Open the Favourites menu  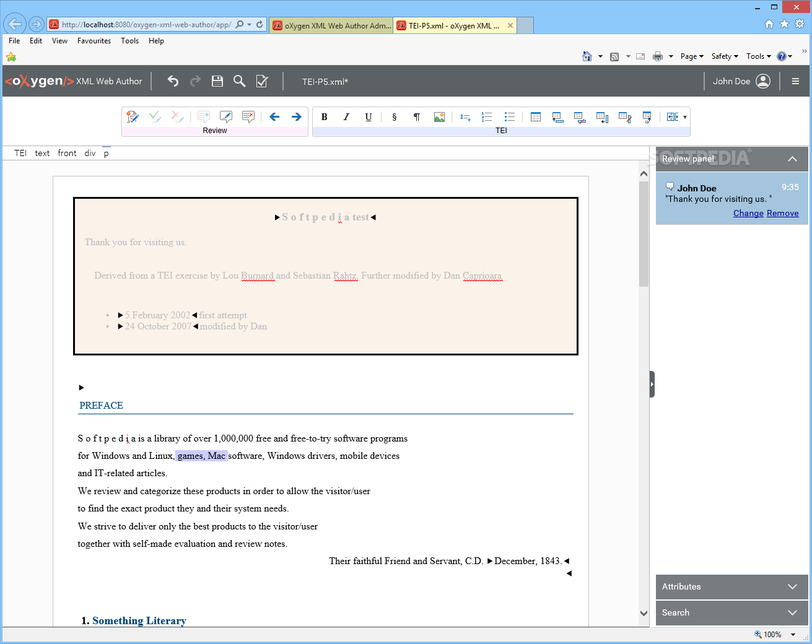[x=94, y=41]
